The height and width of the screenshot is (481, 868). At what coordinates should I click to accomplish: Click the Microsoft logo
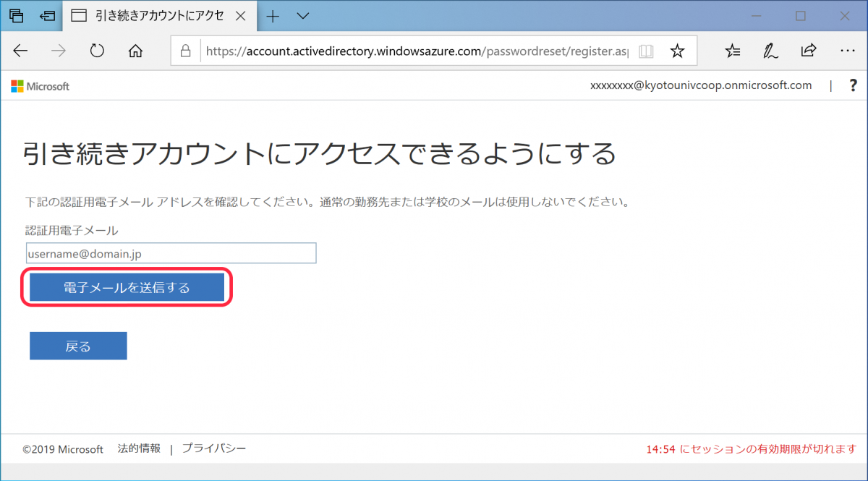(40, 86)
